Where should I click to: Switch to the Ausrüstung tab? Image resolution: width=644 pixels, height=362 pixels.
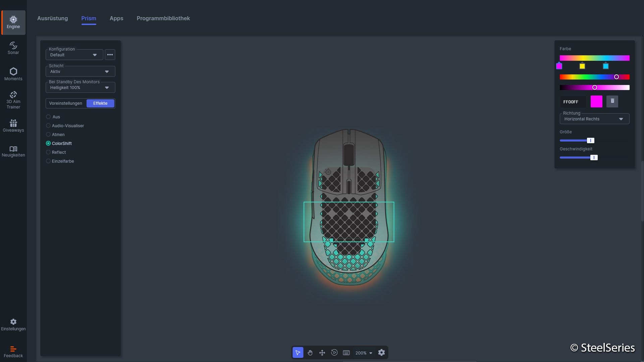[52, 18]
